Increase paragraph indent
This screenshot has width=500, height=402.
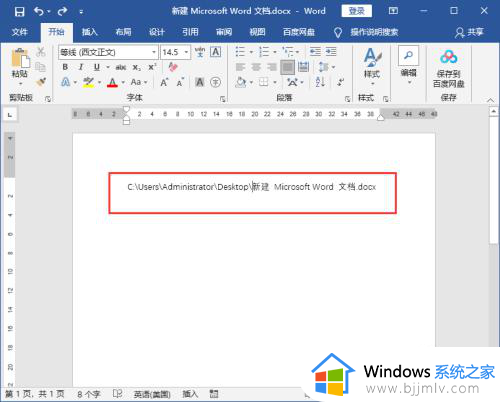pos(331,52)
